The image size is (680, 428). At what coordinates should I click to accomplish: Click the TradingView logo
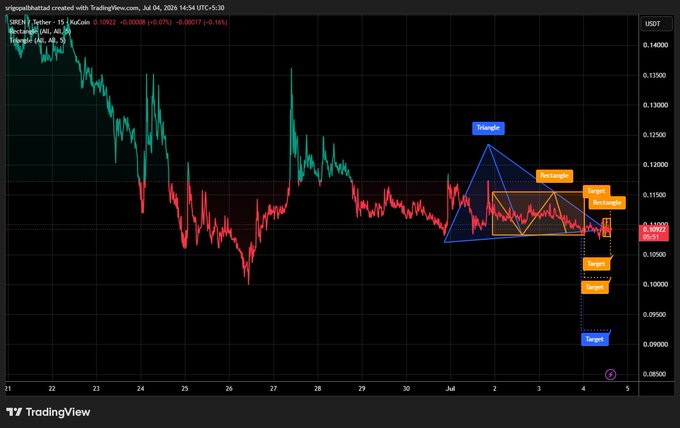[48, 412]
